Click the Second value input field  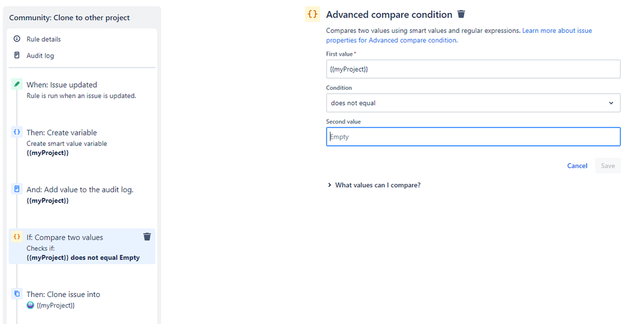click(473, 137)
